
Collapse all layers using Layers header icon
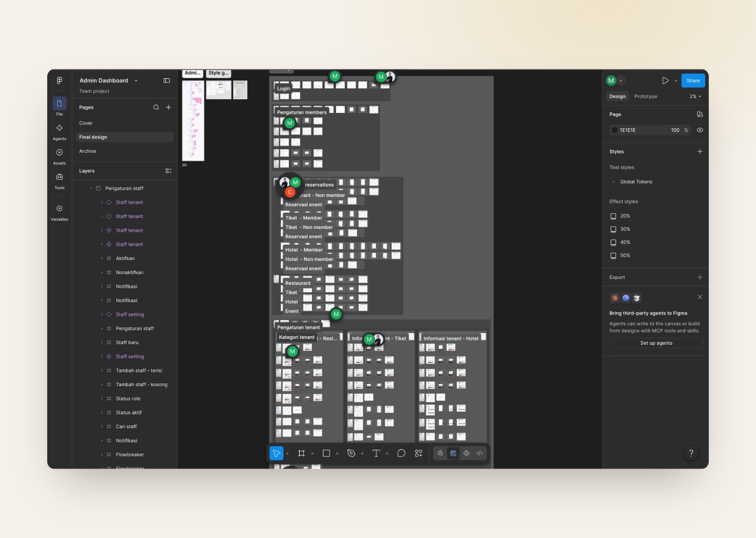[169, 171]
